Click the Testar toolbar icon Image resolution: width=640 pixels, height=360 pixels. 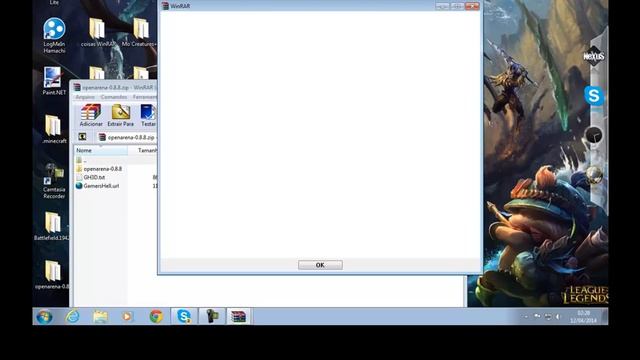tap(148, 115)
